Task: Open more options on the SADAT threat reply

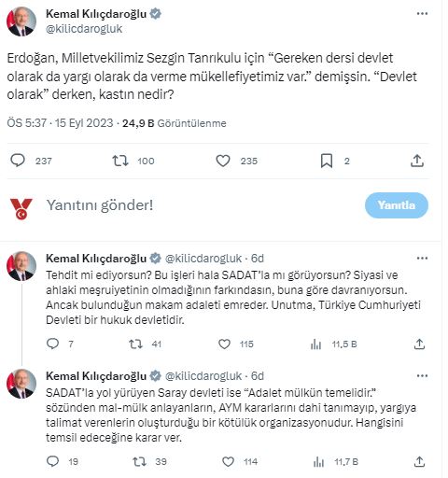Action: click(x=422, y=259)
